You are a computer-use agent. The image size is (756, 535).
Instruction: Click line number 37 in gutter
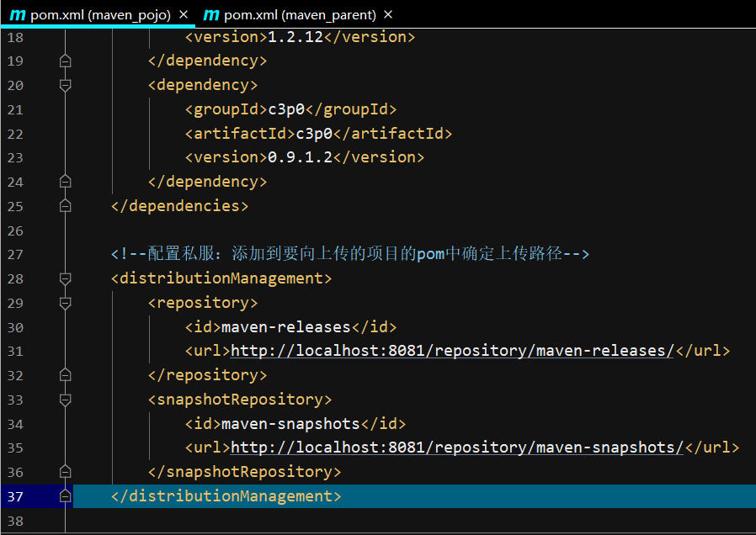point(15,496)
